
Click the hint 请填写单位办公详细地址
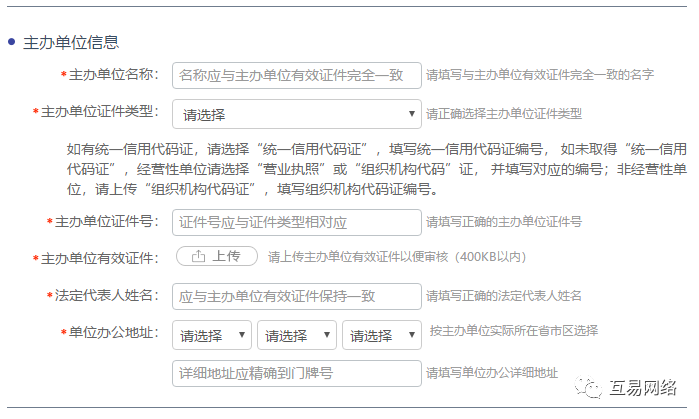[x=492, y=373]
